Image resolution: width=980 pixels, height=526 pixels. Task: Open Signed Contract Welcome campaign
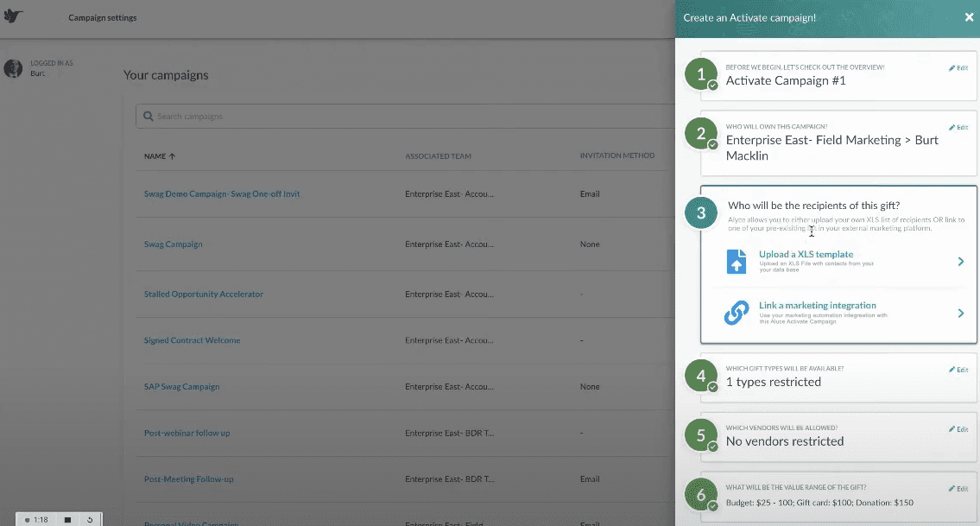tap(192, 340)
